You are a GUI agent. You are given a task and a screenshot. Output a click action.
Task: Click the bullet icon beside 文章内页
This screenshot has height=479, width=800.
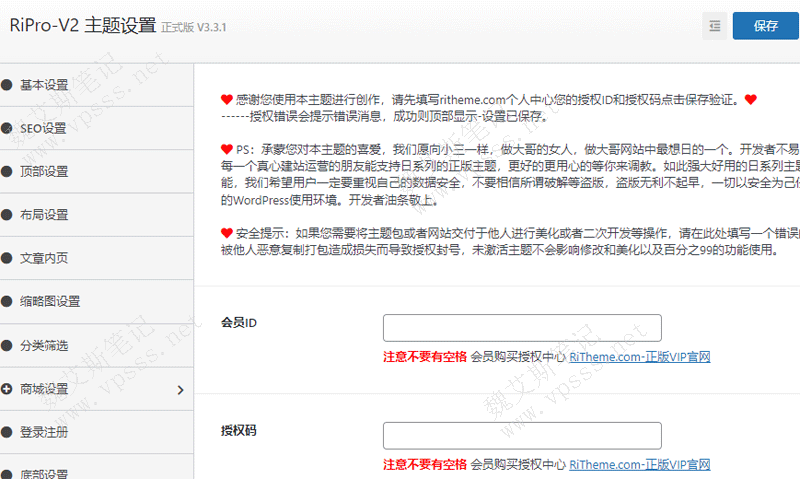coord(7,258)
